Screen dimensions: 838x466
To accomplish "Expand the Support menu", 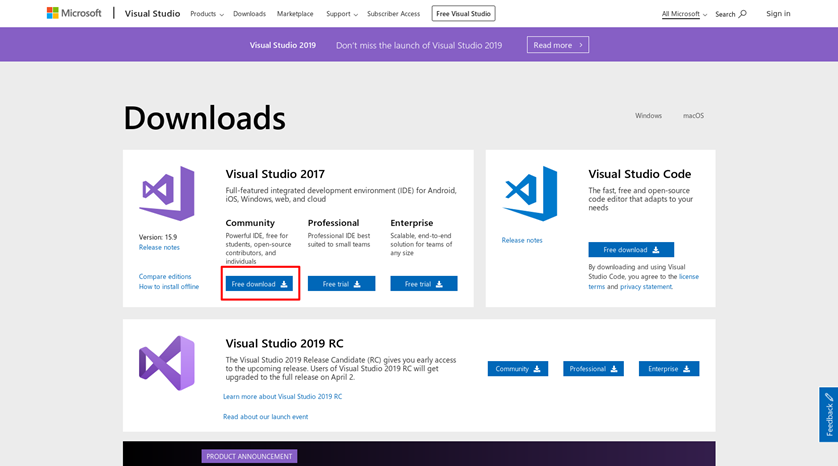I will point(342,14).
